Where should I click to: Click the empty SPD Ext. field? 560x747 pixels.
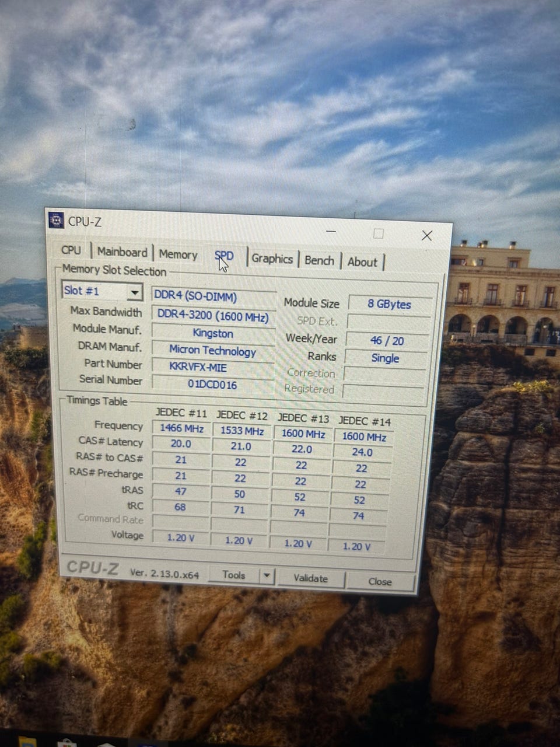(388, 322)
